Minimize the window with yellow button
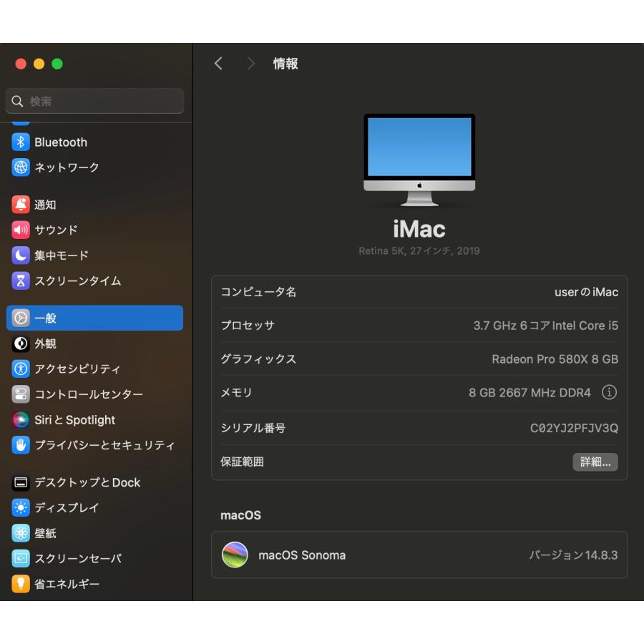 (x=39, y=64)
